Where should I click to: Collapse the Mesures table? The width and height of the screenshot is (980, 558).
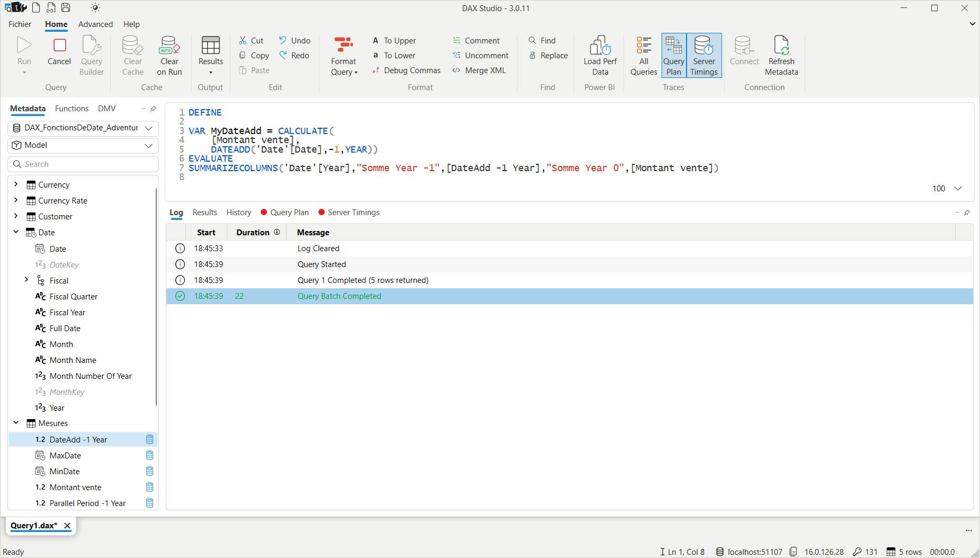[x=16, y=423]
